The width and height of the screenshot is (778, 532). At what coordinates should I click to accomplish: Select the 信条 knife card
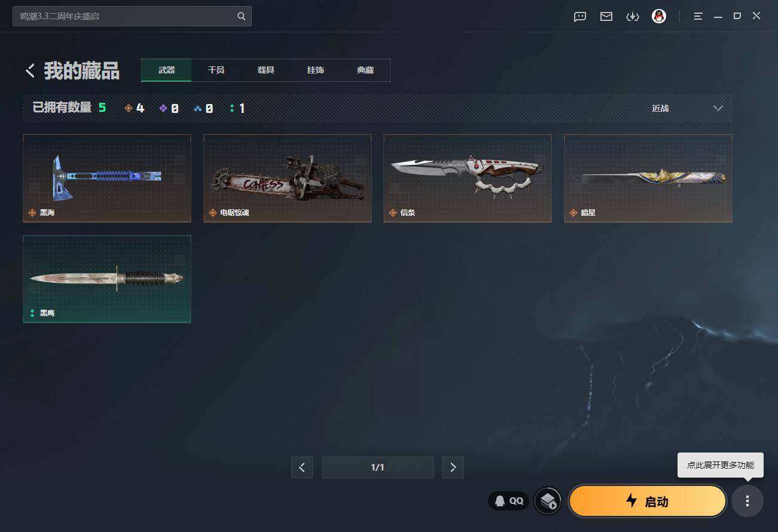pos(468,178)
